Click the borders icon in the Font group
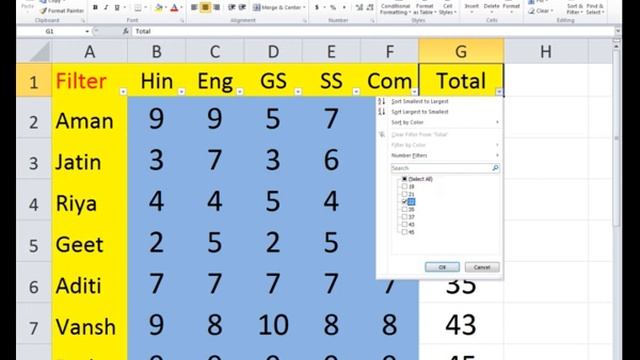The height and width of the screenshot is (360, 640). 138,7
